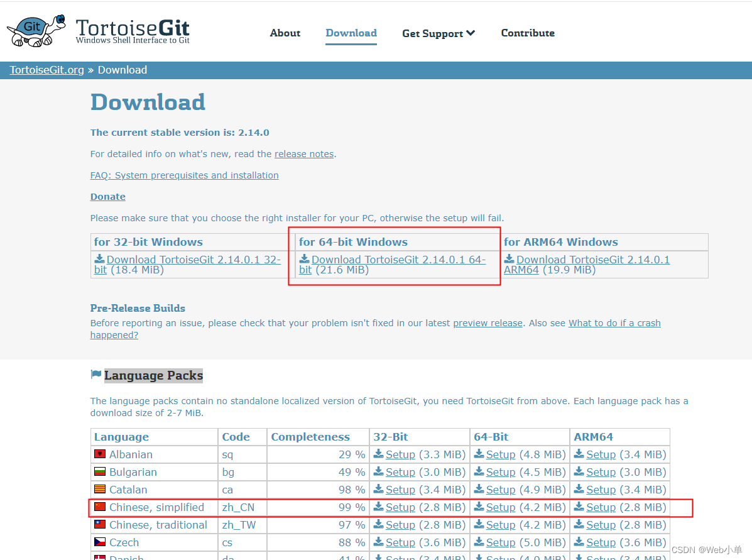Click download icon in Chinese simplified 64-Bit cell
This screenshot has height=560, width=752.
pos(479,506)
